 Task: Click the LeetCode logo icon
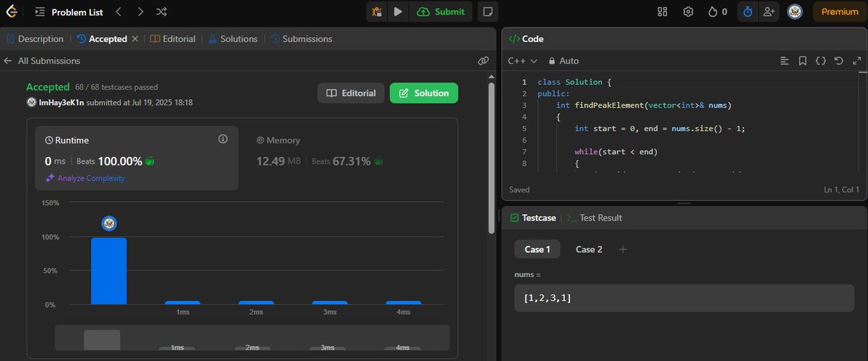point(12,12)
